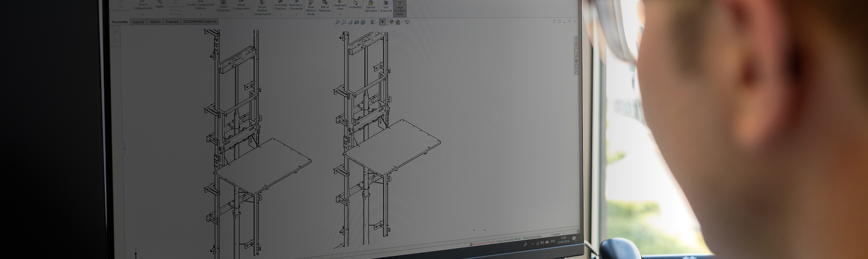Open Custom units dropdown in status bar

tap(557, 234)
